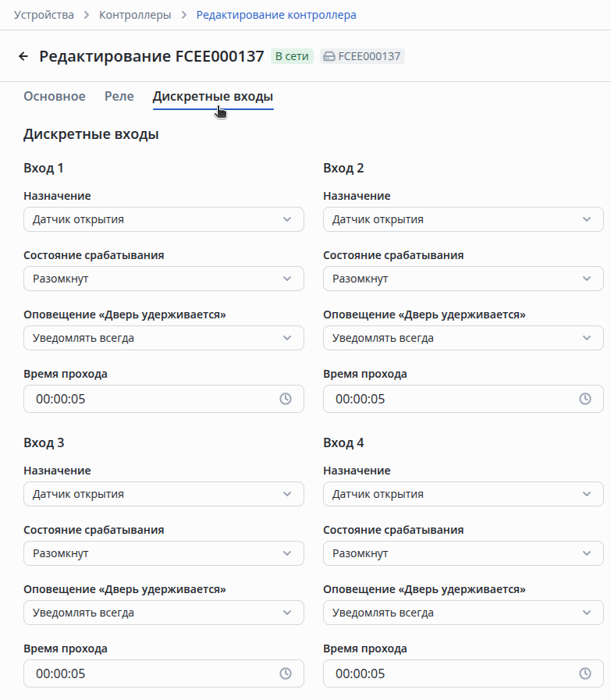Click the clock icon in Вход 2 Время прохода
611x700 pixels.
(x=585, y=399)
